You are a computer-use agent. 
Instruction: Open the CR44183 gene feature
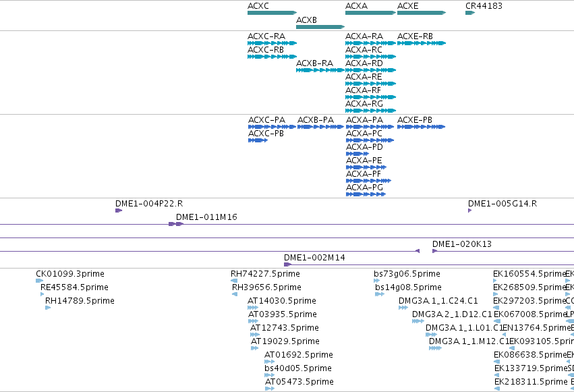470,13
